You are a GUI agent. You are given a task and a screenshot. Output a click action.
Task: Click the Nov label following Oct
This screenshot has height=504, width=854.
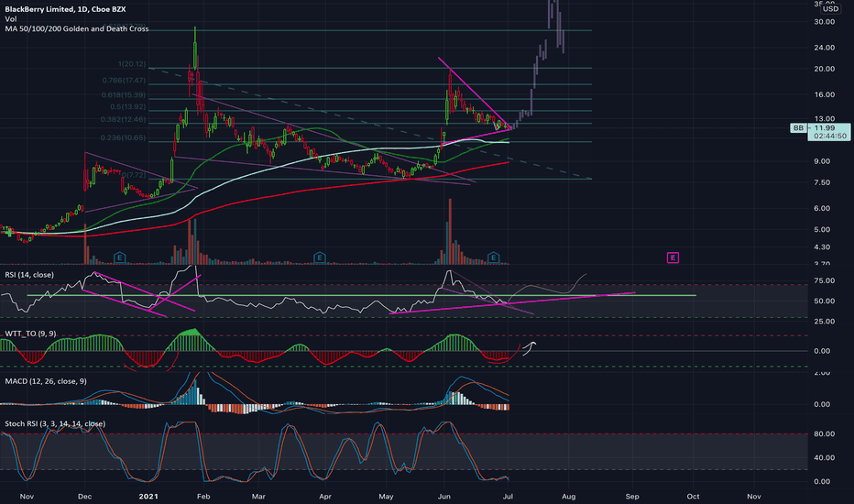point(754,497)
